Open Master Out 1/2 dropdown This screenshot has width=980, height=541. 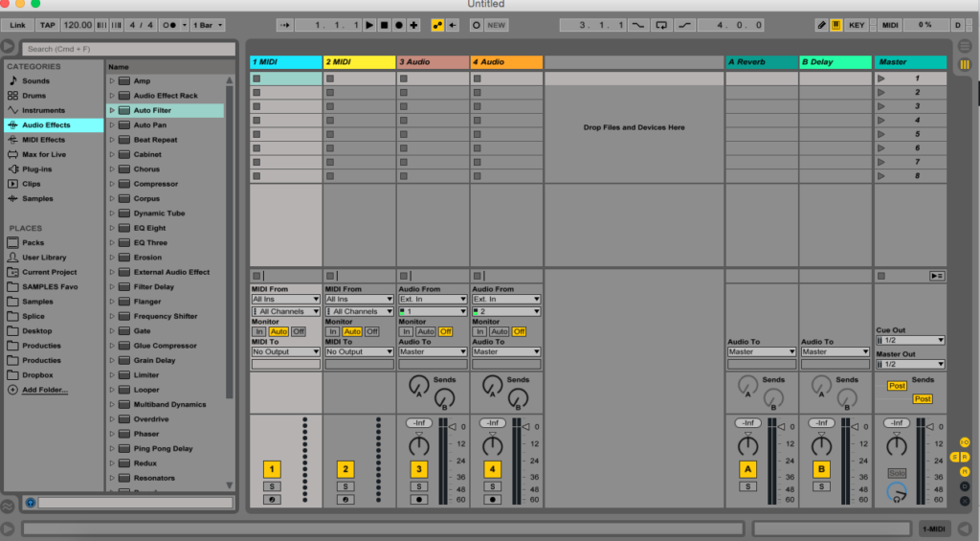click(x=910, y=364)
